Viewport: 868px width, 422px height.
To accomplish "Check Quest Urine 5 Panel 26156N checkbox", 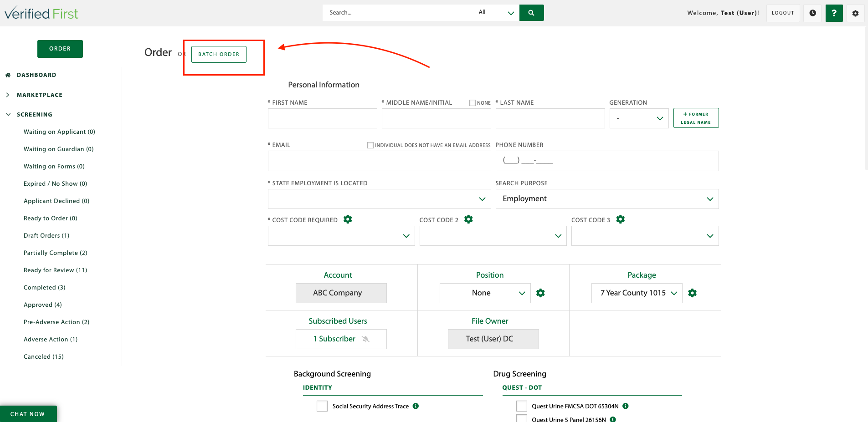I will 522,418.
